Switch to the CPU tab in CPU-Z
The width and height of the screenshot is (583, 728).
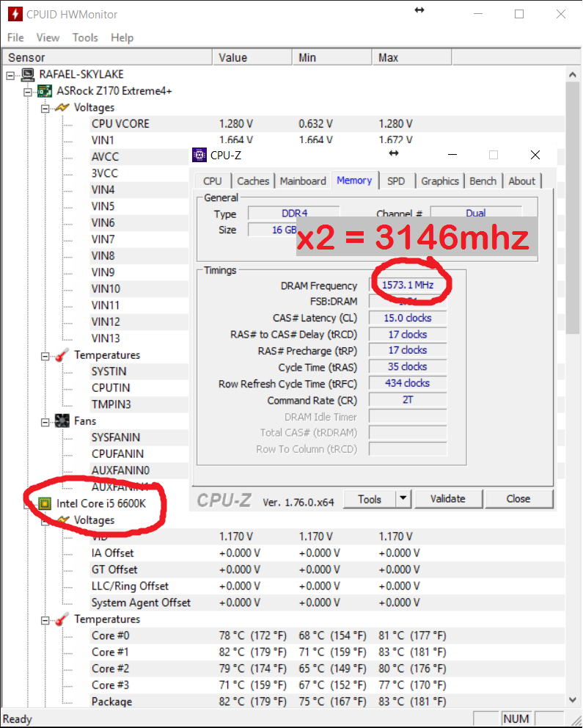[213, 181]
